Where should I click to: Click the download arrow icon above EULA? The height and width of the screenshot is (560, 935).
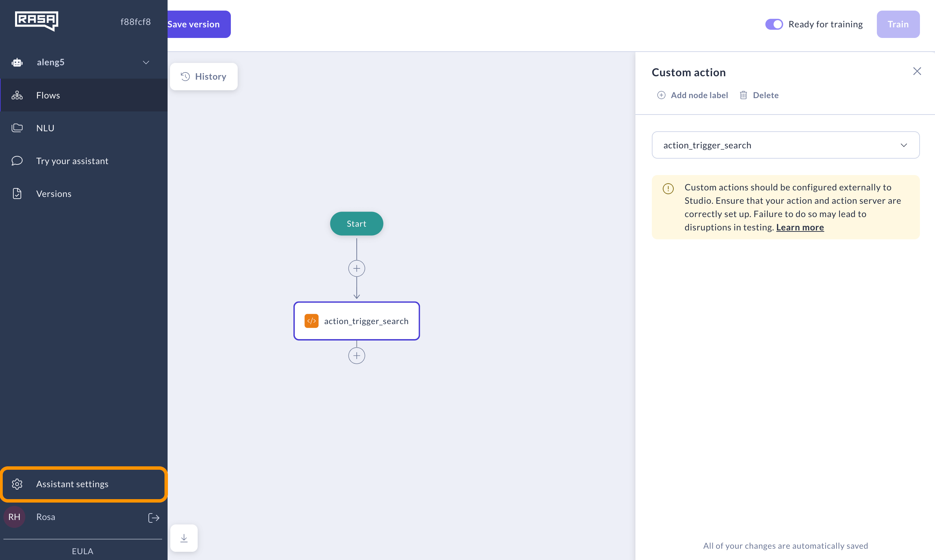click(x=184, y=538)
